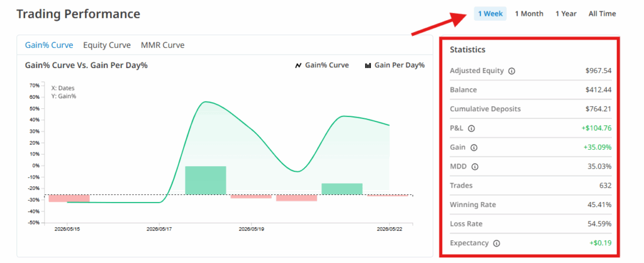Click the Gain Per Day% legend bar icon

pyautogui.click(x=368, y=65)
